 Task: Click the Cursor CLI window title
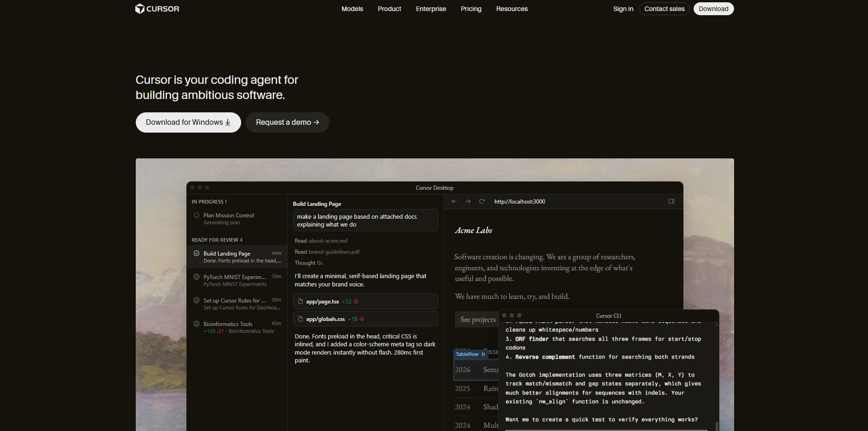(x=608, y=316)
